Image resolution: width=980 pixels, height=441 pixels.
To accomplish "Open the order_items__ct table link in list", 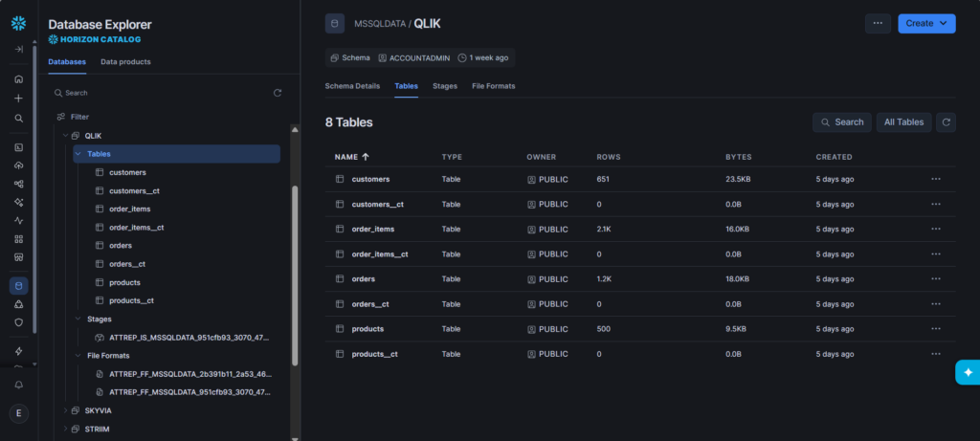I will click(x=380, y=254).
